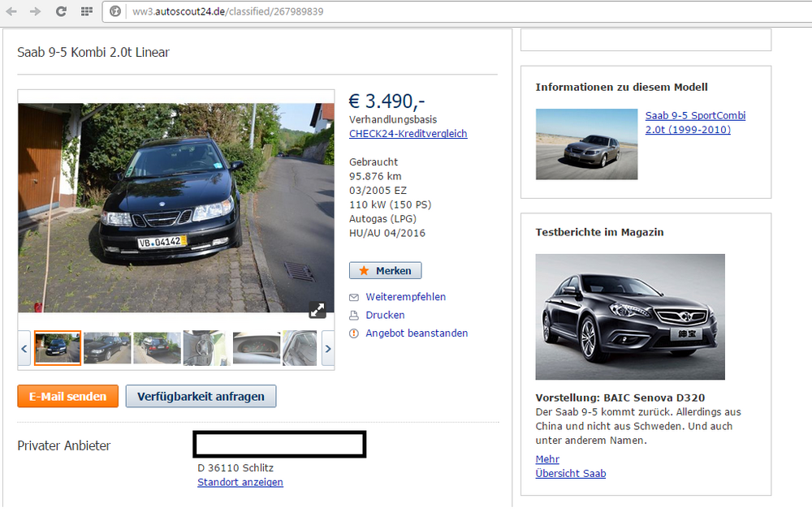Open the Standort anzeigen link
The height and width of the screenshot is (529, 812).
(x=240, y=482)
